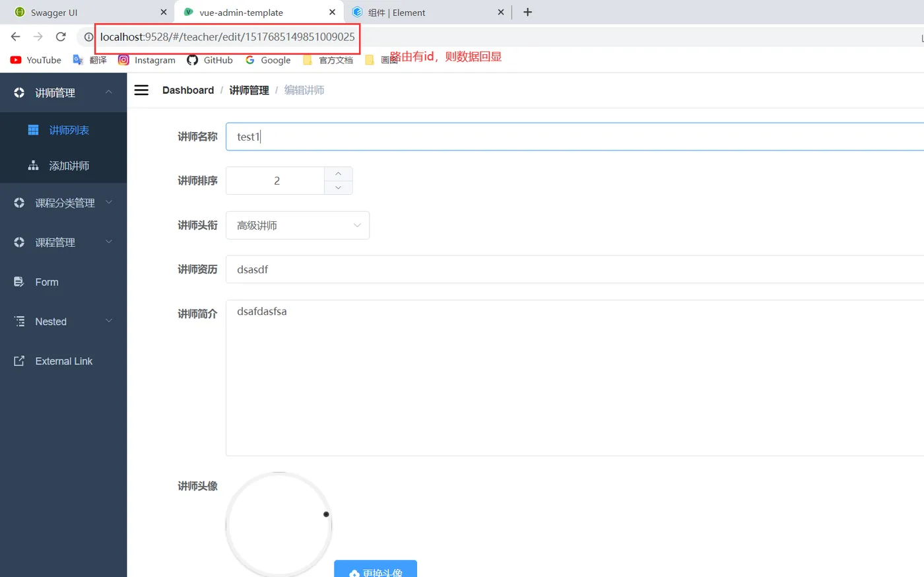Click the 添加讲师 tree icon
The width and height of the screenshot is (924, 577).
33,166
